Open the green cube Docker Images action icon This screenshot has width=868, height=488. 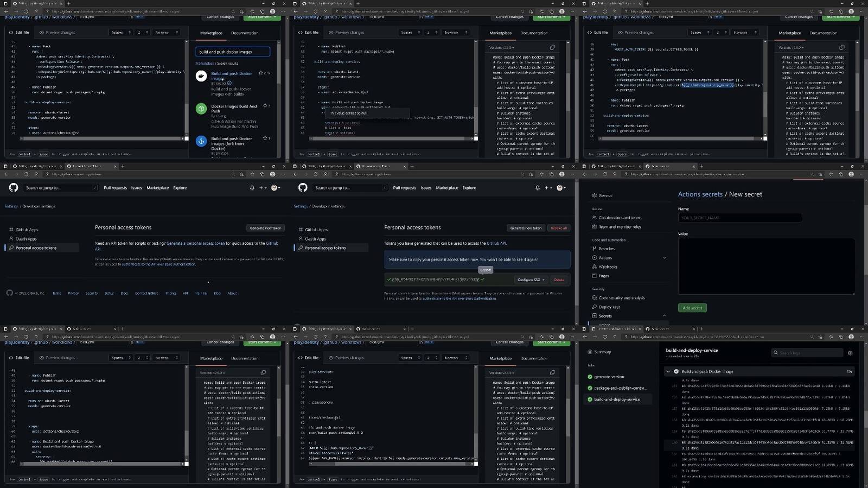(201, 109)
